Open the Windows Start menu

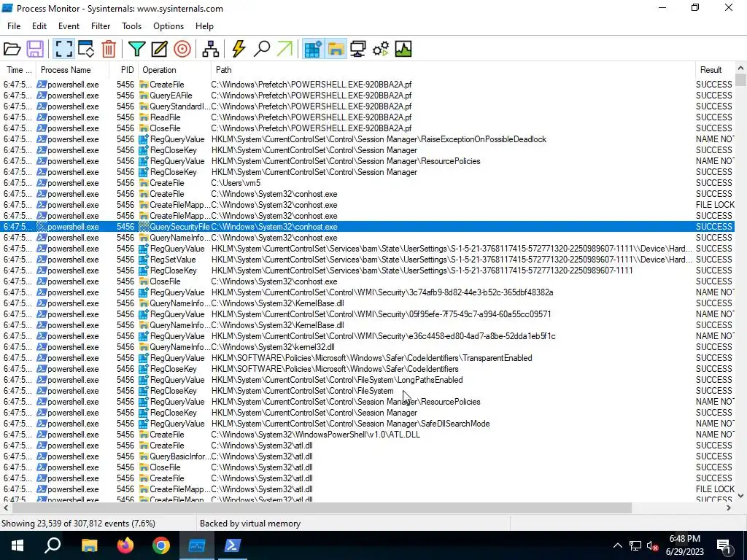click(18, 545)
